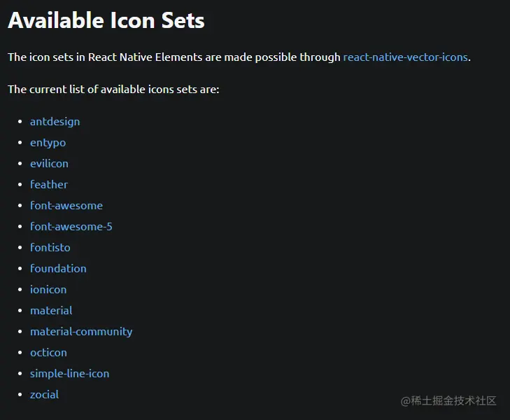The width and height of the screenshot is (510, 420).
Task: Follow the ionicon link
Action: (48, 290)
